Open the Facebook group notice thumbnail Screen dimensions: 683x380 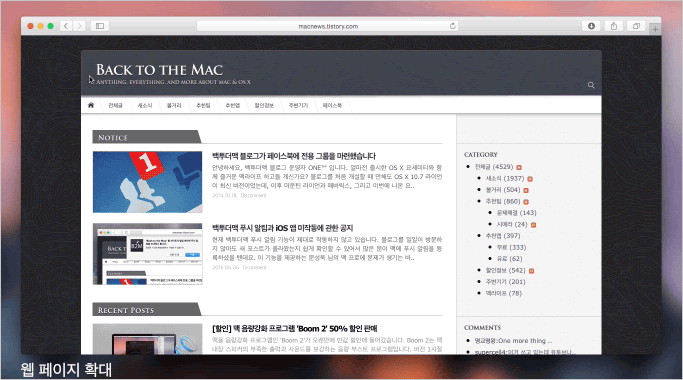[x=148, y=182]
